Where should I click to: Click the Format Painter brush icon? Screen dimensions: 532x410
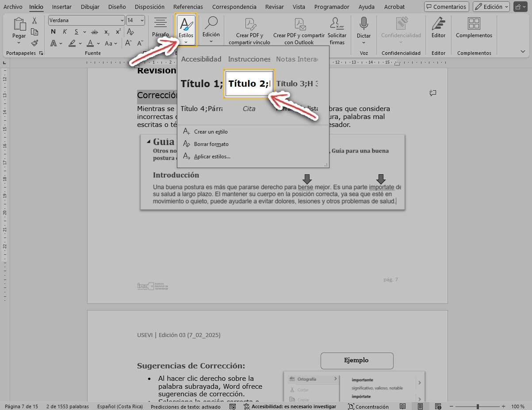point(34,43)
